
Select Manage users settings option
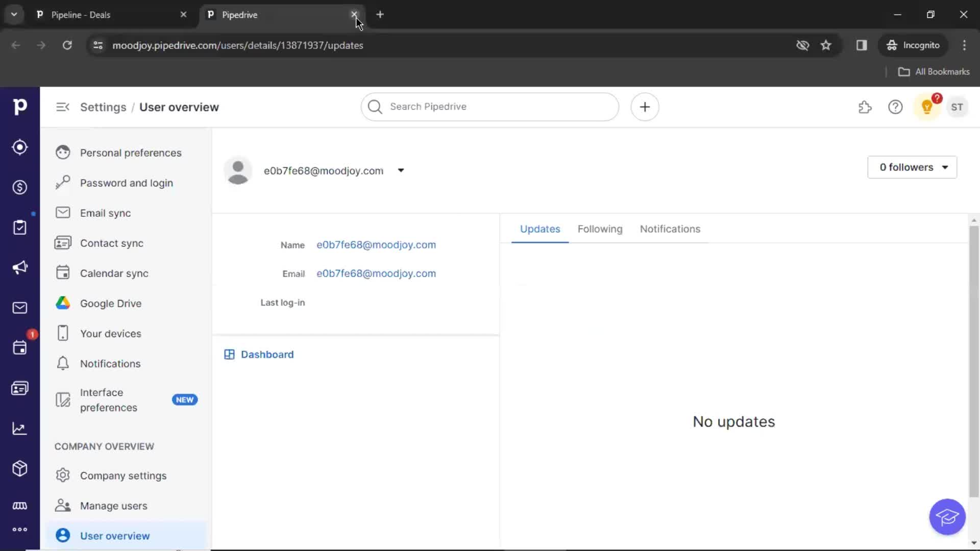pos(114,505)
